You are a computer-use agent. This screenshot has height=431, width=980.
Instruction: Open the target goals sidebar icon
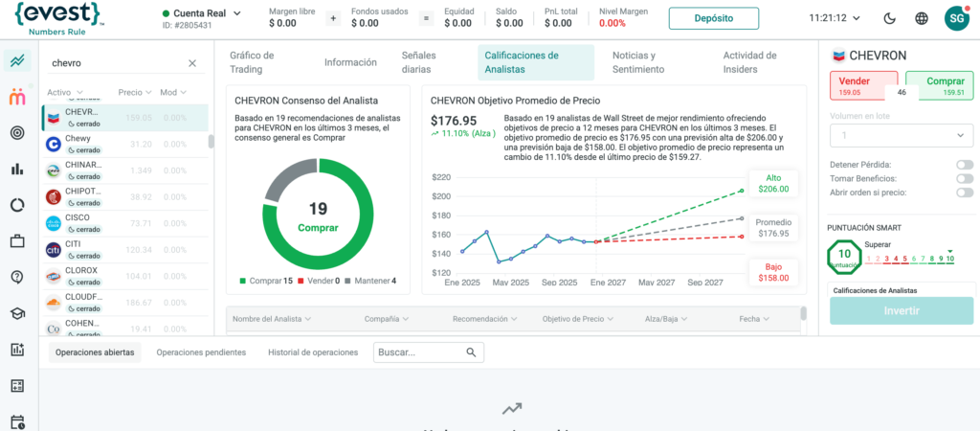17,132
